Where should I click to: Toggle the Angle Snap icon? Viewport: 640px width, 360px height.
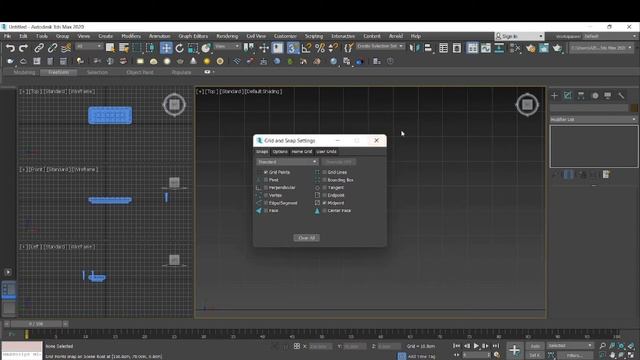pyautogui.click(x=306, y=48)
